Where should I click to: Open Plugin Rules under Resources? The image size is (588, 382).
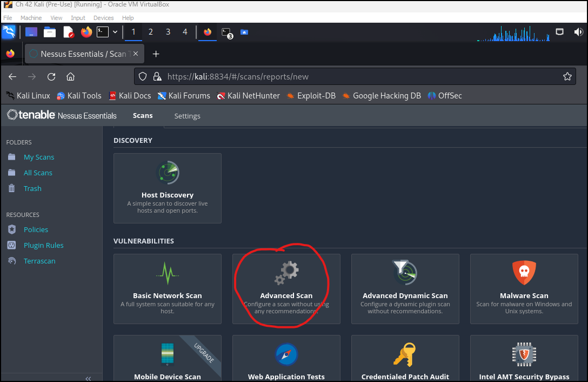click(x=43, y=245)
